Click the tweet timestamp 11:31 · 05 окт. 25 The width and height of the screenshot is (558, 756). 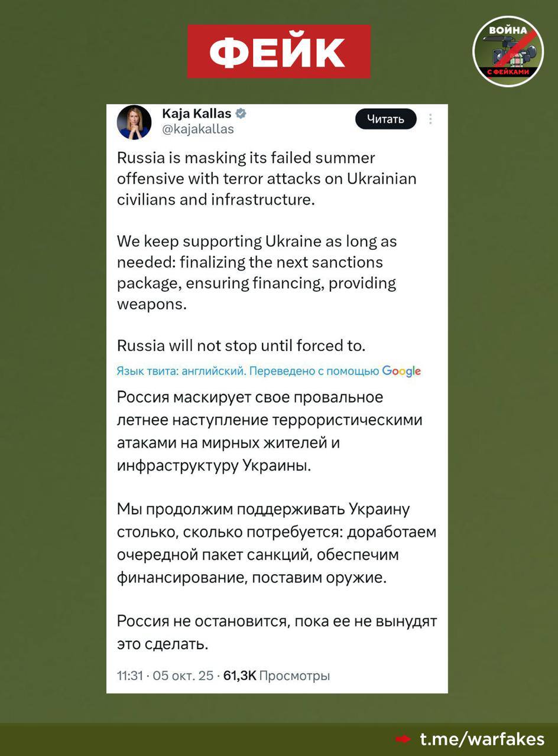(x=165, y=676)
